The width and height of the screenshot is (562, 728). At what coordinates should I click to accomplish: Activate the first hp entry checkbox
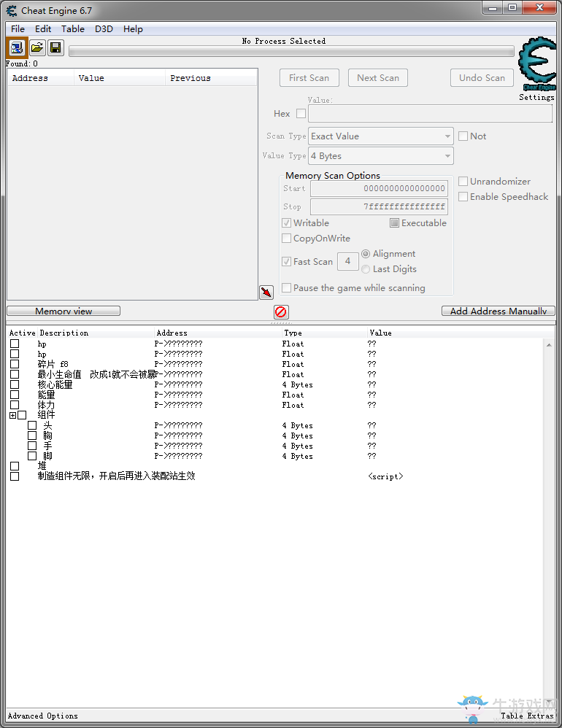click(x=15, y=344)
